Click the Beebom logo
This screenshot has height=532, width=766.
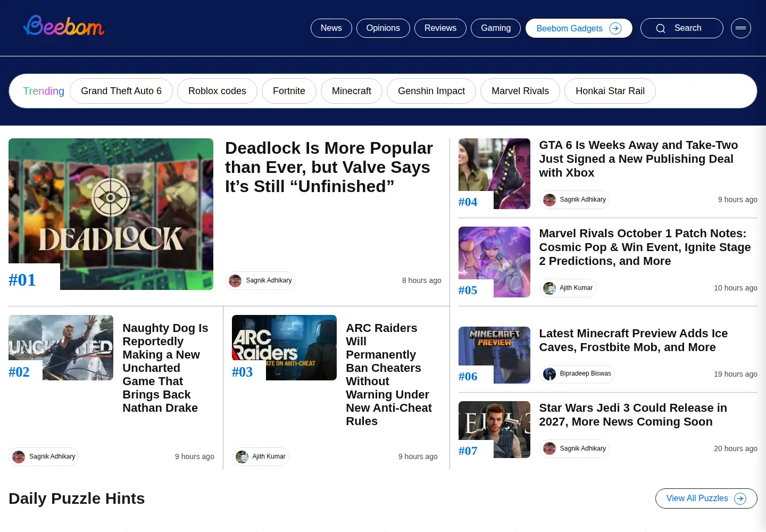coord(64,26)
